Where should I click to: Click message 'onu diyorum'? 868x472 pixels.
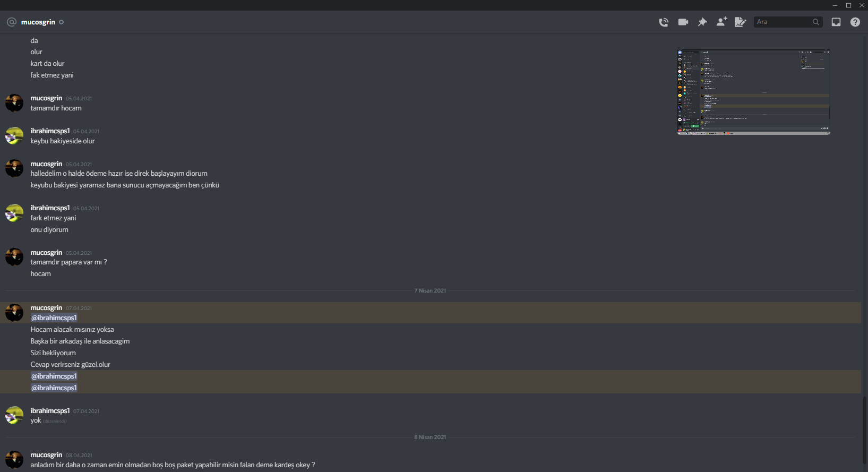click(49, 229)
